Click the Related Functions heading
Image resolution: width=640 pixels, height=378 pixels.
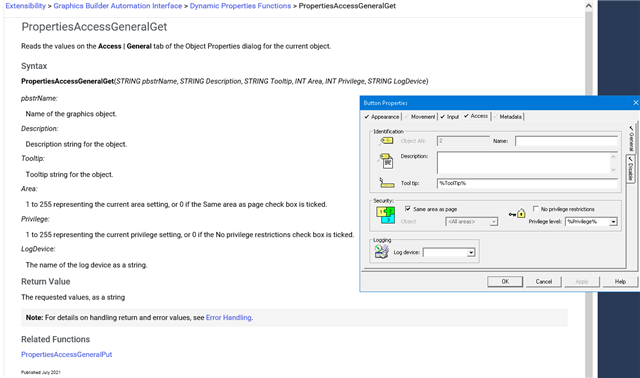click(56, 339)
